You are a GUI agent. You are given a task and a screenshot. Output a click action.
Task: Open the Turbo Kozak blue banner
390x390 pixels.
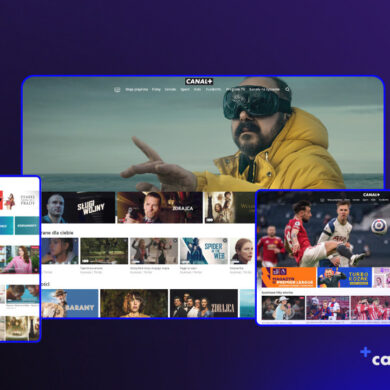pyautogui.click(x=345, y=277)
